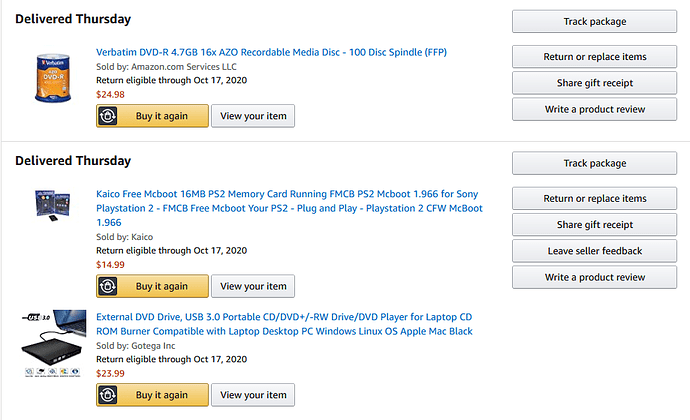
Task: Open the Verbatim DVD-R spindle product thumbnail
Action: (53, 78)
